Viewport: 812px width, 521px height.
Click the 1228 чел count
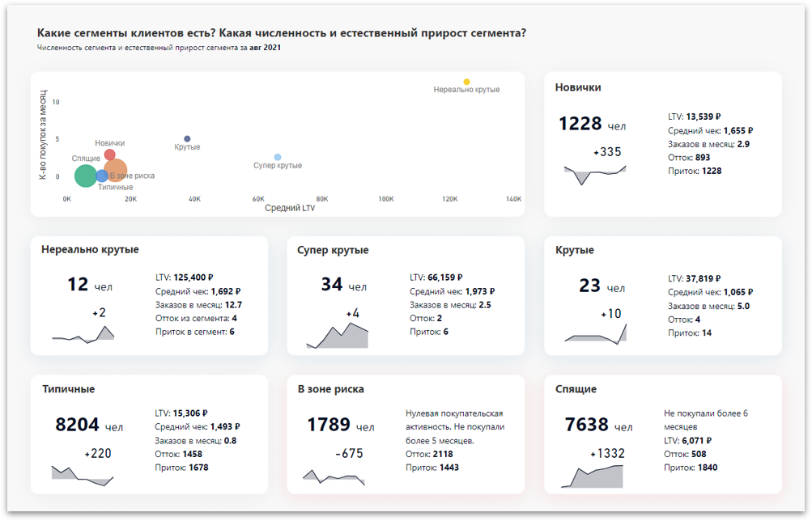tap(592, 124)
